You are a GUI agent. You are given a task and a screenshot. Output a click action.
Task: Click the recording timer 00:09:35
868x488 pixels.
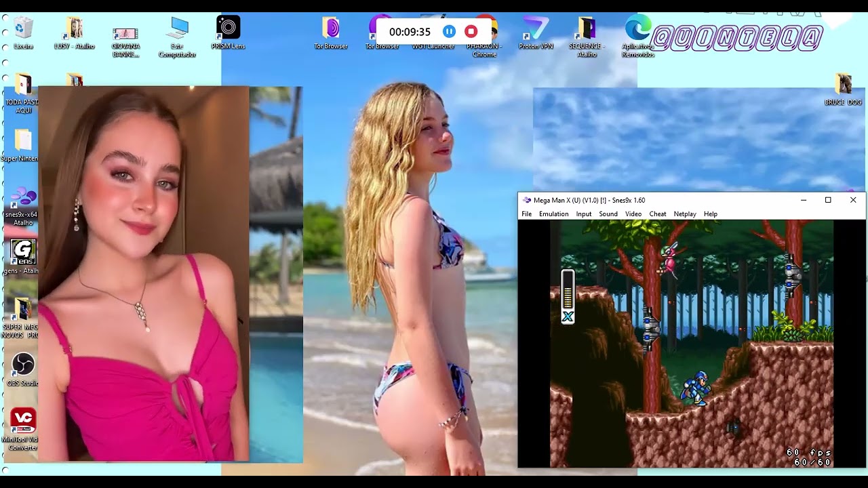pos(410,32)
